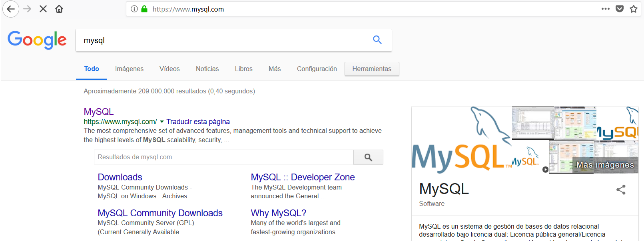Click the green https://www.mysql.com/ URL
Image resolution: width=644 pixels, height=241 pixels.
(x=120, y=122)
